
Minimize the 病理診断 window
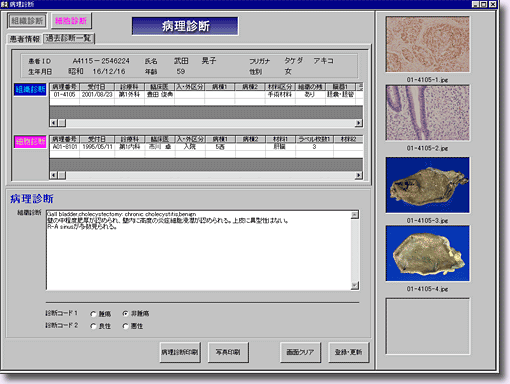point(476,4)
